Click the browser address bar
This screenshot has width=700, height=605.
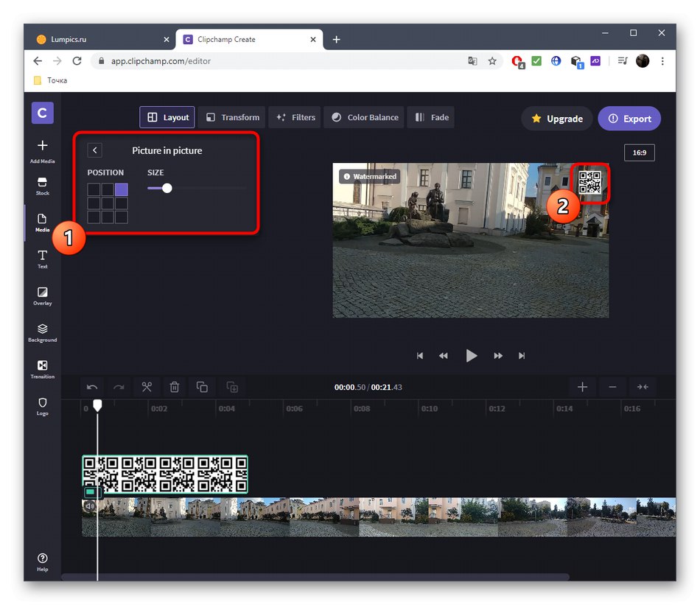(x=286, y=61)
